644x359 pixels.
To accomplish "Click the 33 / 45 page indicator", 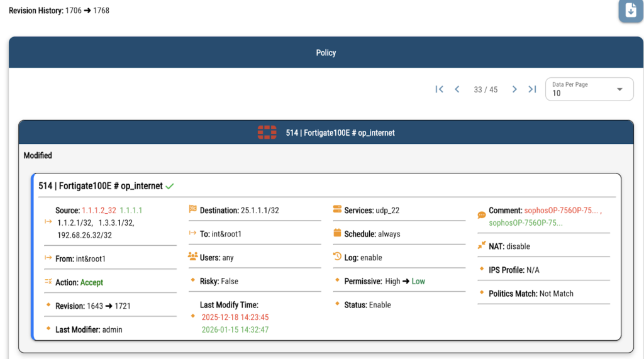I will pos(486,90).
